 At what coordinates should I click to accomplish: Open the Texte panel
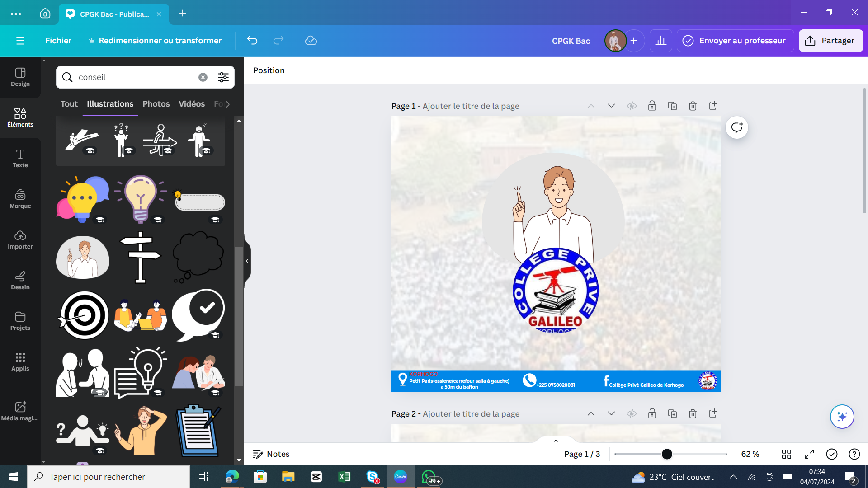coord(20,159)
